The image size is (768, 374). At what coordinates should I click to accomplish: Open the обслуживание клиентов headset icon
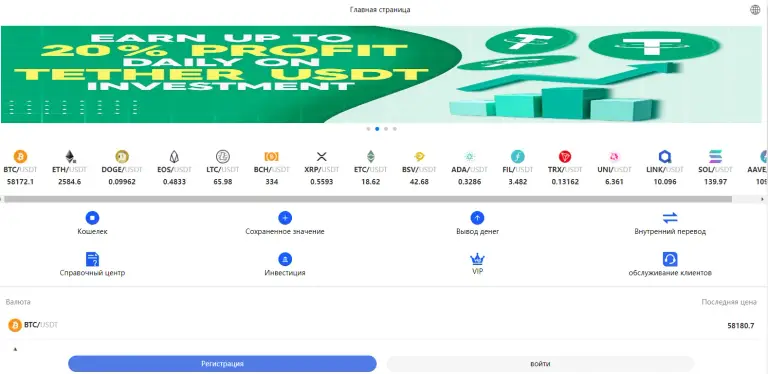670,259
